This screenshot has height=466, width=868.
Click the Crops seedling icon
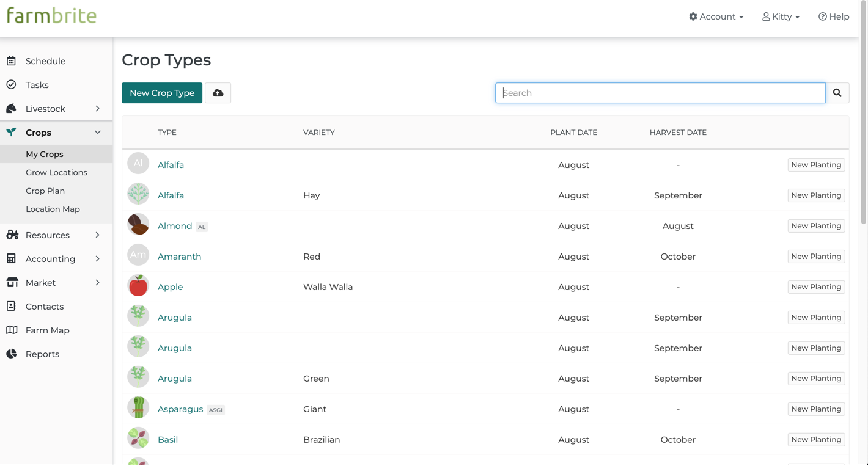click(11, 133)
